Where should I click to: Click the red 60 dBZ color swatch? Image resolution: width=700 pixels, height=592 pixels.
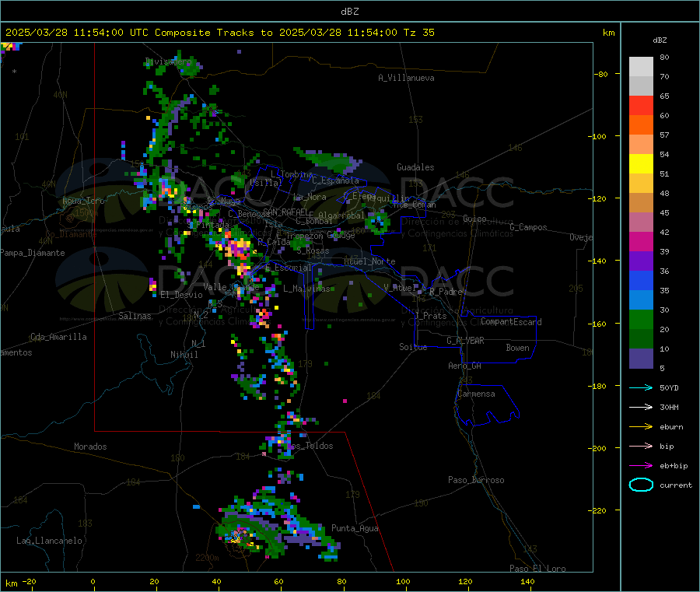(641, 105)
